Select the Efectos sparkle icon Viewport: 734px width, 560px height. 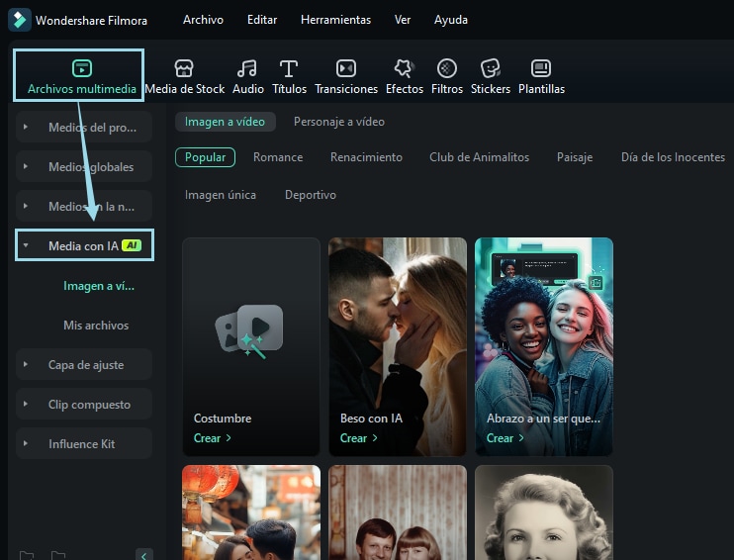[404, 68]
